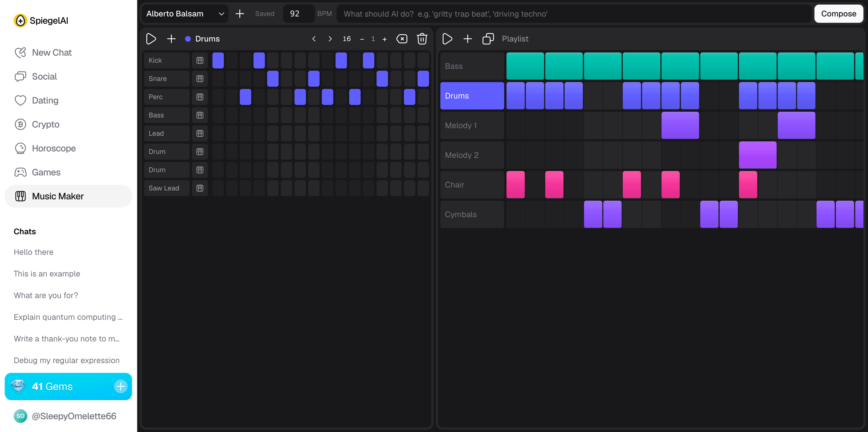Delete the Drums pattern with trash icon

[422, 39]
